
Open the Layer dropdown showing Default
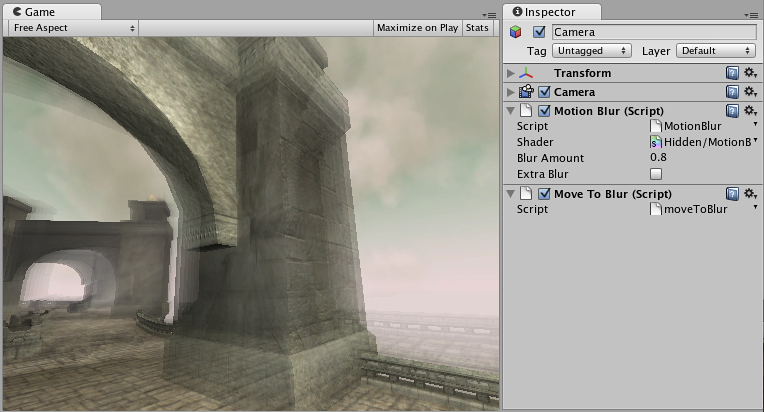point(714,50)
